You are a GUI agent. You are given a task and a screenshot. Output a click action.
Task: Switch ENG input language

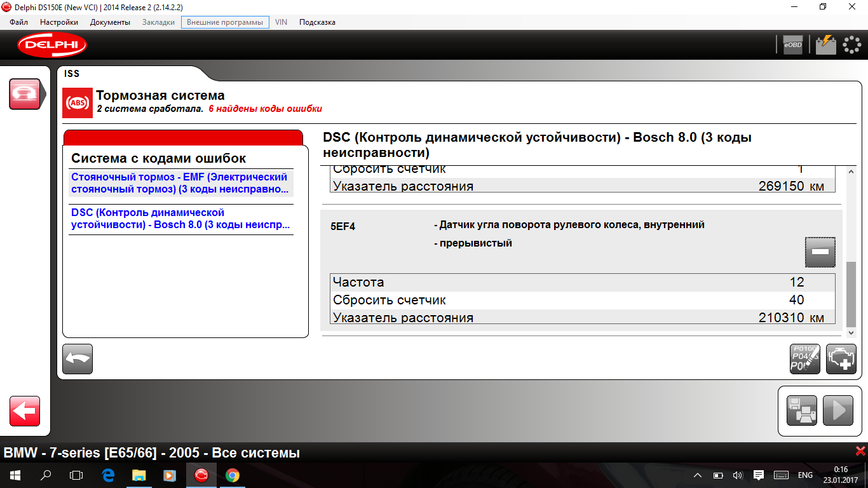(805, 475)
